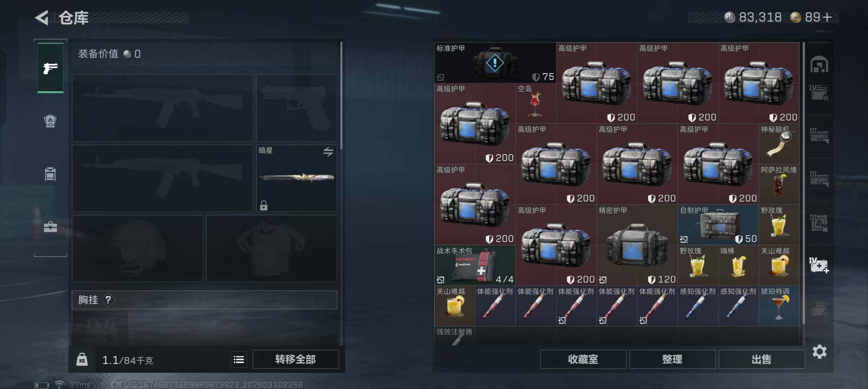Toggle the list view icon beside 转移全部
Image resolution: width=868 pixels, height=389 pixels.
coord(239,359)
